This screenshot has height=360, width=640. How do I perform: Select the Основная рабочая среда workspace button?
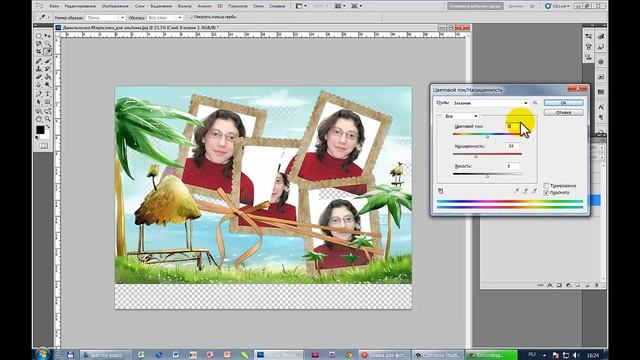[x=475, y=6]
